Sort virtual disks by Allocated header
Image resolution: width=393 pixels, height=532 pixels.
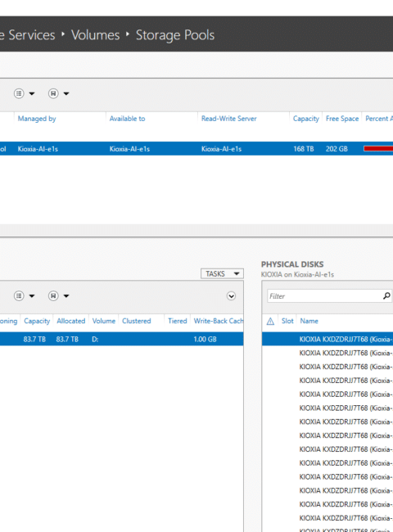71,321
